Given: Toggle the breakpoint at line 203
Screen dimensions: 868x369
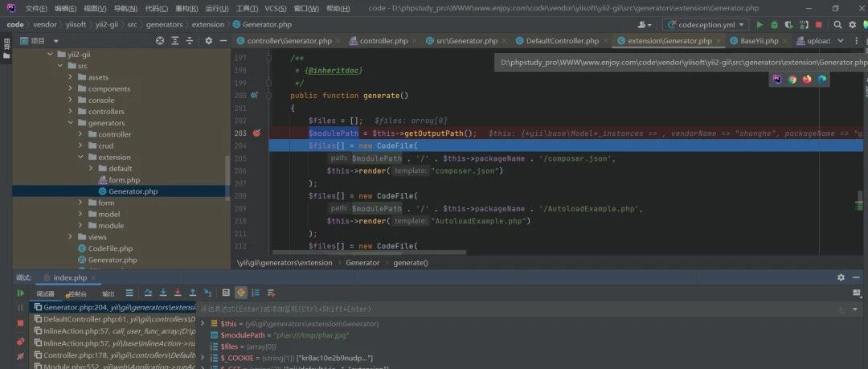Looking at the screenshot, I should click(257, 133).
